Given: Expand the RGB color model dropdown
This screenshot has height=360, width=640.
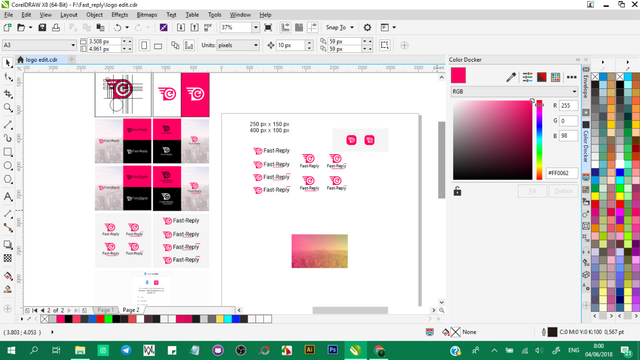Looking at the screenshot, I should [x=514, y=91].
